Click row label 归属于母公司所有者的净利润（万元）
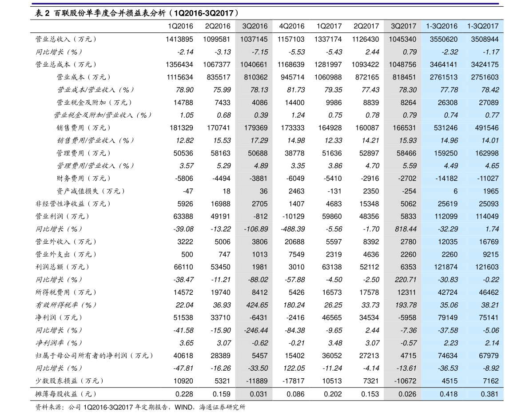Screen dimensions: 529x420 tap(94, 356)
